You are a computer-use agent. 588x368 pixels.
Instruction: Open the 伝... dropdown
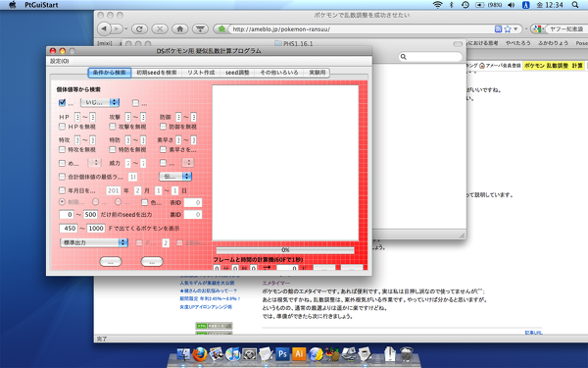click(x=175, y=176)
